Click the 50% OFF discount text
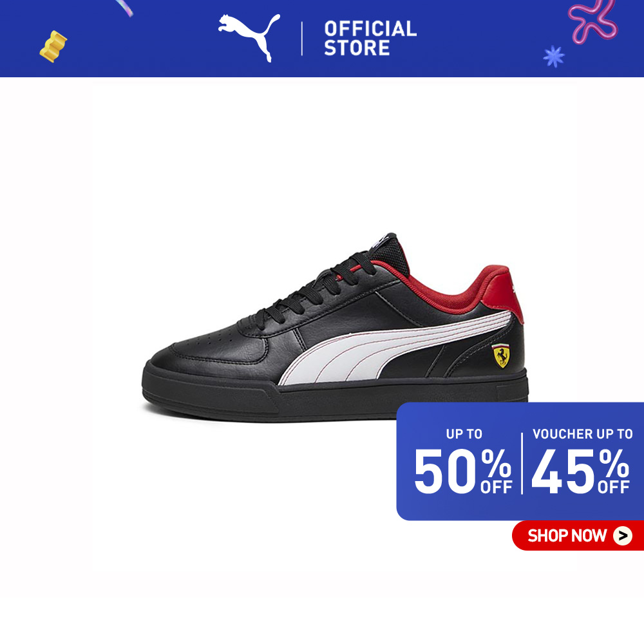This screenshot has height=644, width=644. pyautogui.click(x=463, y=471)
